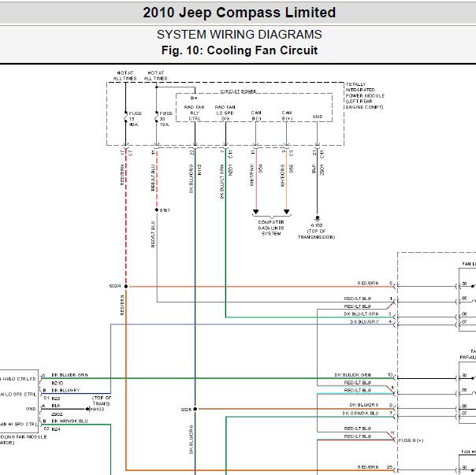The height and width of the screenshot is (475, 476).
Task: Select the "DK BLU/DK GRN" label at pin 10
Action: pyautogui.click(x=353, y=375)
